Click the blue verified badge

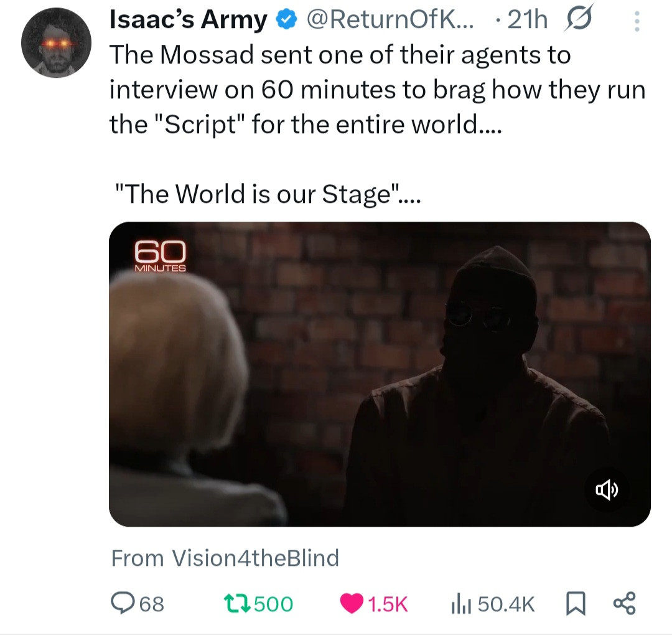(x=285, y=21)
